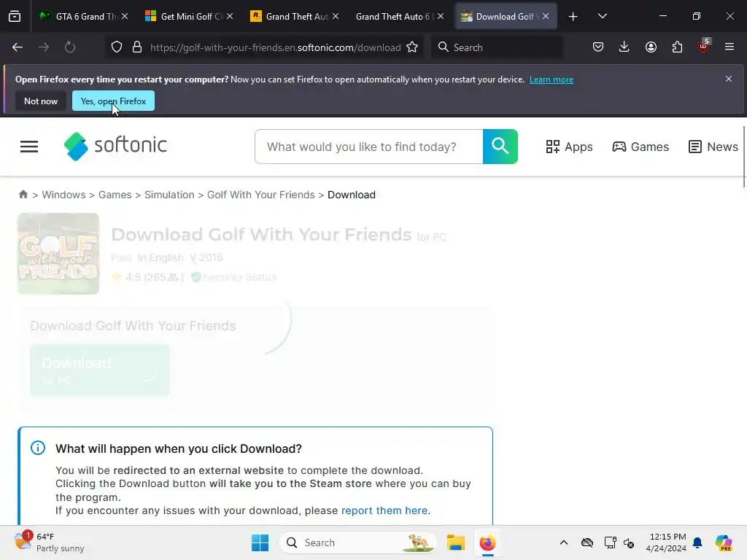Screen dimensions: 747x560
Task: Close the Download Golf tab
Action: tap(546, 16)
